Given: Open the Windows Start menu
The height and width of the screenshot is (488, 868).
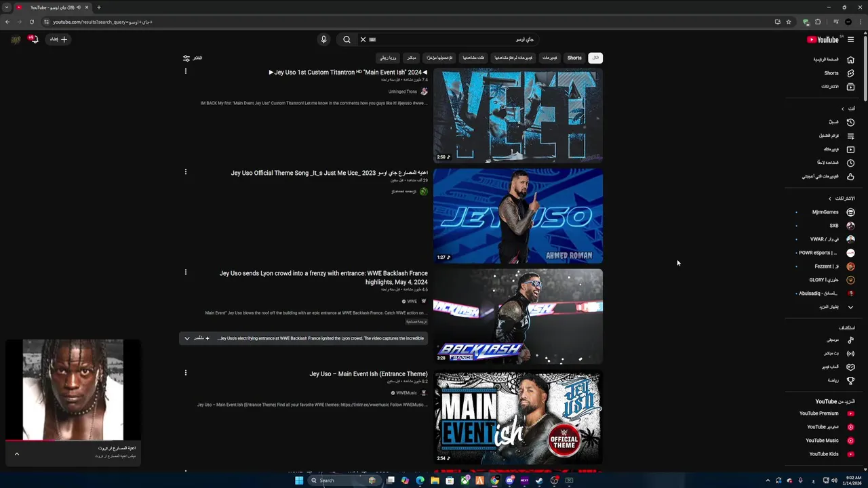Looking at the screenshot, I should click(298, 481).
